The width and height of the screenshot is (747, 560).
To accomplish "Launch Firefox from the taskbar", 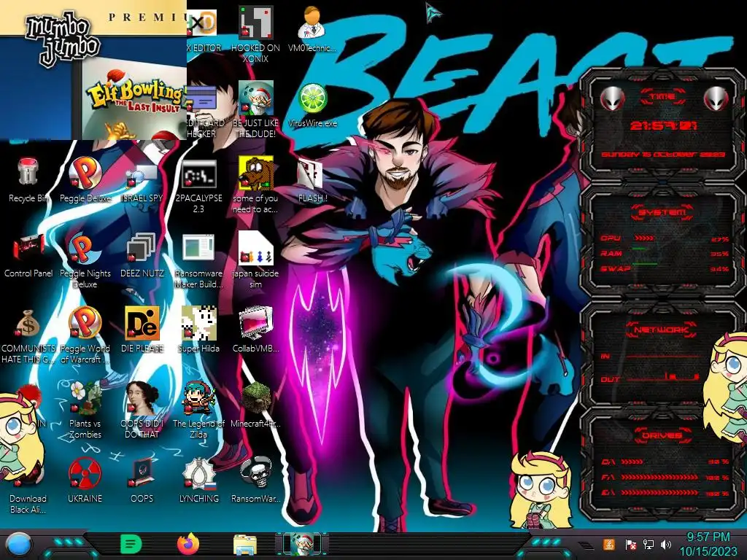I will click(x=188, y=544).
